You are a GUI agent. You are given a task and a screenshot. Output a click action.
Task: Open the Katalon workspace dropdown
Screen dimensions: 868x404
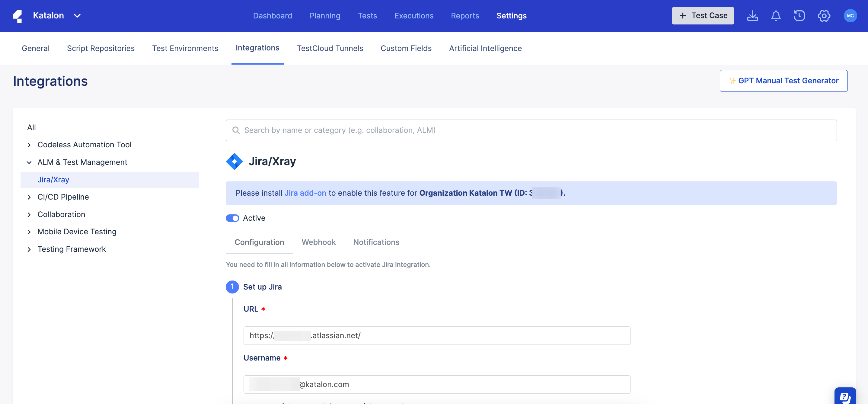(x=77, y=15)
